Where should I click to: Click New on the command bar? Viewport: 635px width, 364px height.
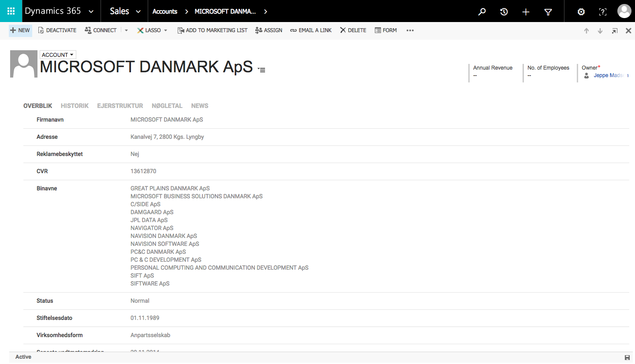(x=20, y=30)
